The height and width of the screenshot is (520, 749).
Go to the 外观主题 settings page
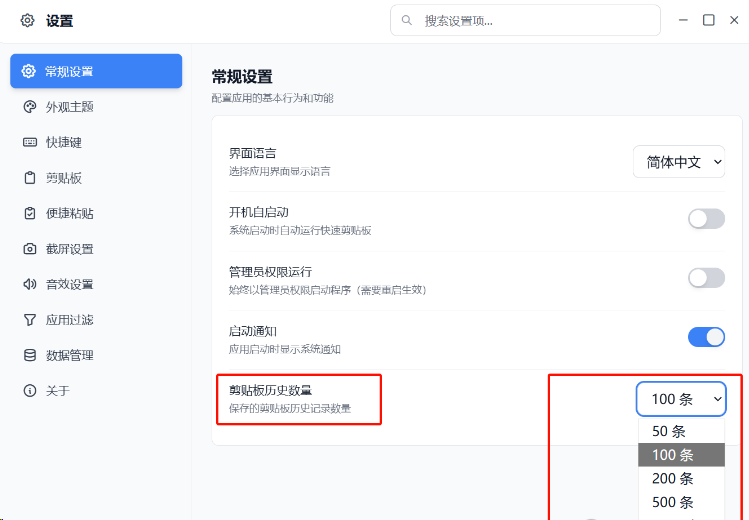point(96,106)
